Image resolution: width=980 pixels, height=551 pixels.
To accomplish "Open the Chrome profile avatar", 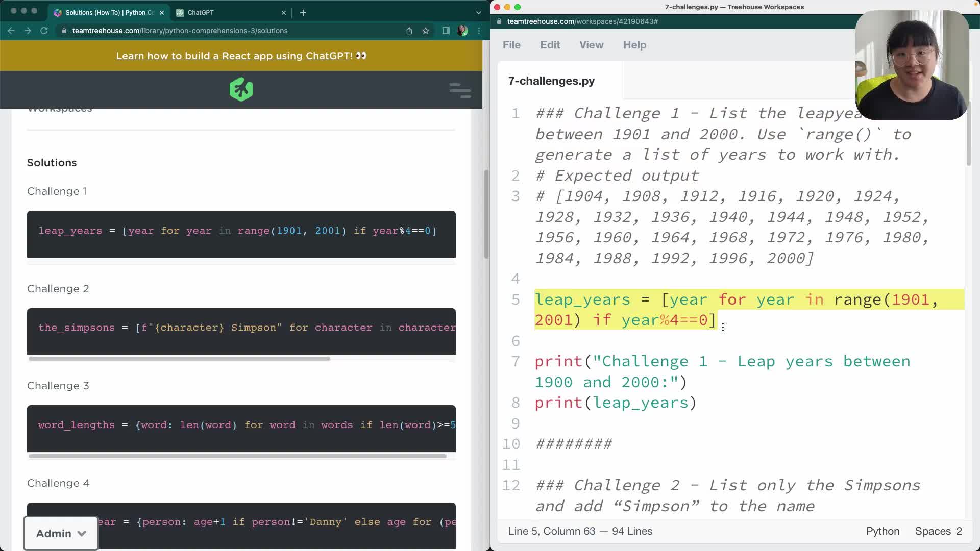I will pos(462,31).
